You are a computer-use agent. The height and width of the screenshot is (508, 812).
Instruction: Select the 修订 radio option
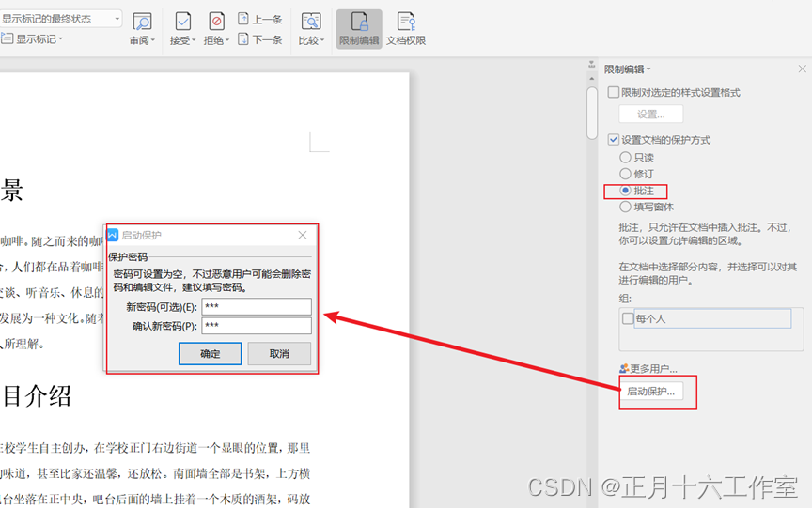tap(625, 174)
